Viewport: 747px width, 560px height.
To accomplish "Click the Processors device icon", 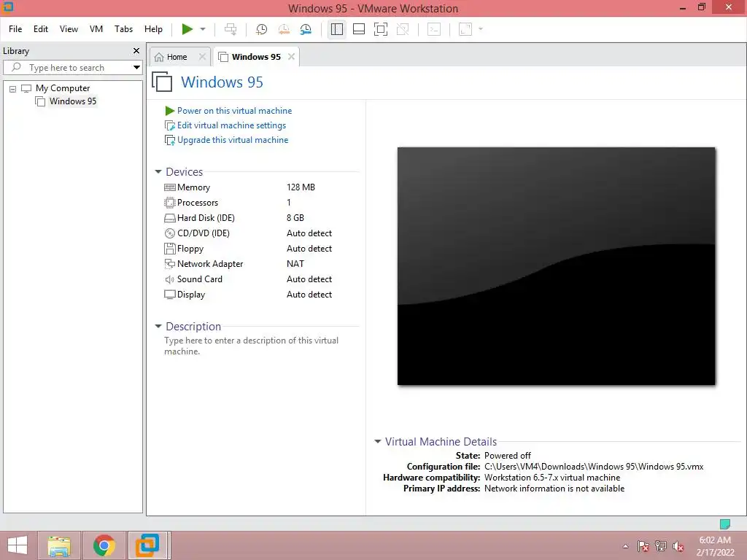I will tap(169, 203).
